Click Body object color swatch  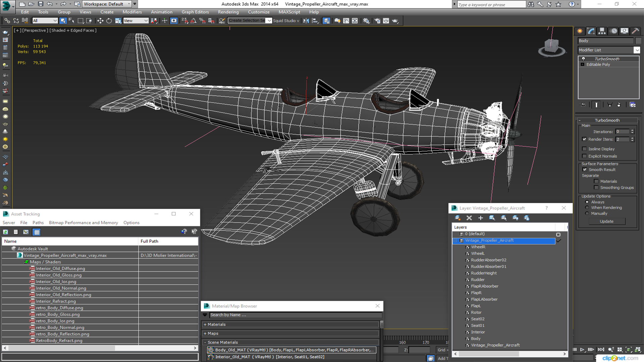[x=638, y=41]
